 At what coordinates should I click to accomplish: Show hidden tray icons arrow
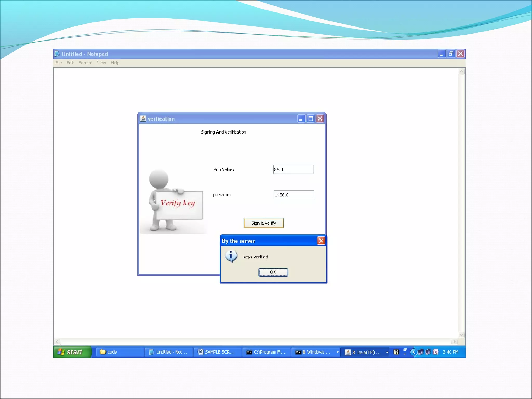[413, 352]
